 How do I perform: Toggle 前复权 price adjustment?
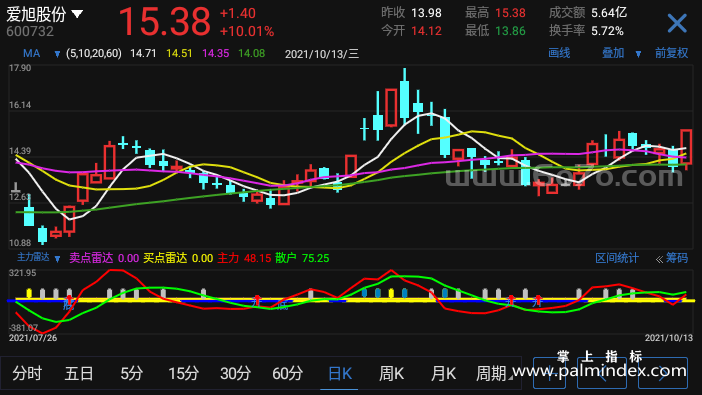[x=671, y=53]
